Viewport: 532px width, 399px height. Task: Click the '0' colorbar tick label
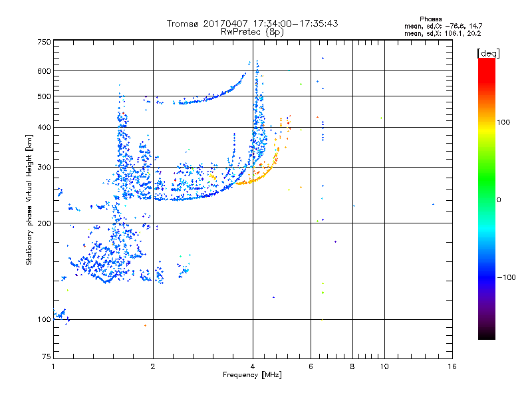[499, 199]
